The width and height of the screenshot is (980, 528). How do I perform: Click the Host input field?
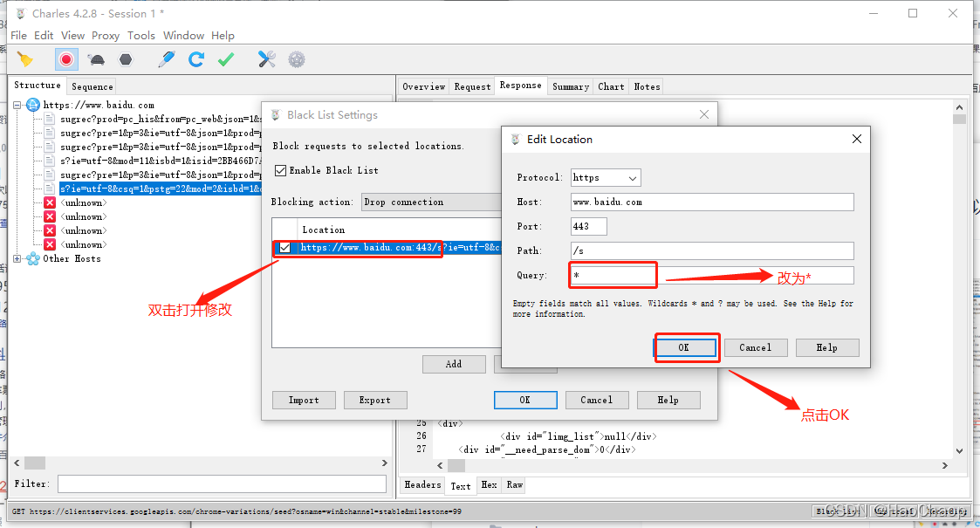click(x=712, y=202)
